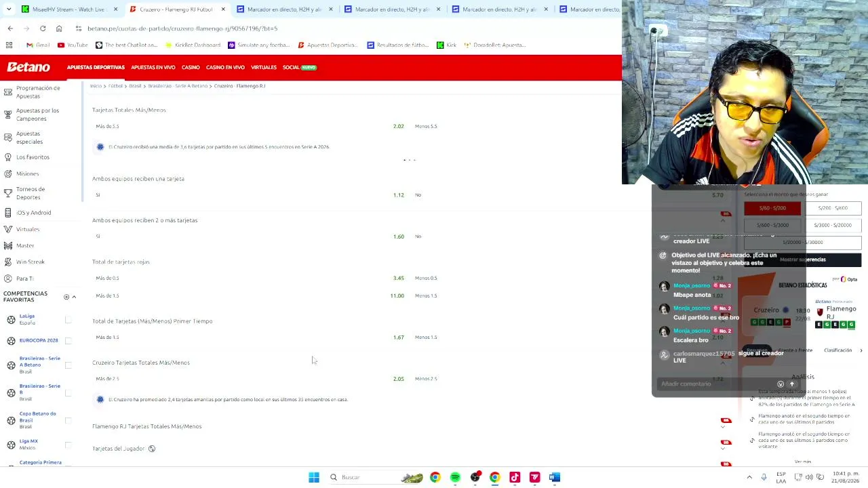Click the Programación de Apuestas trophy icon

[x=8, y=91]
